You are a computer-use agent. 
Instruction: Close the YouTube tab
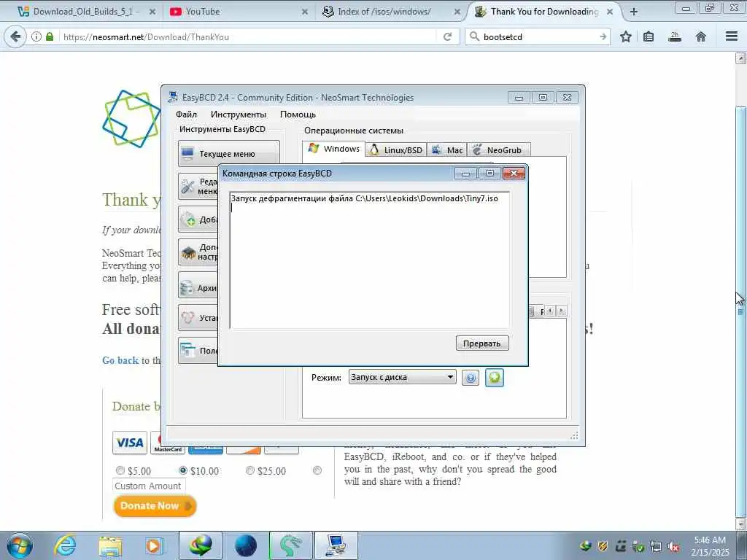(305, 12)
